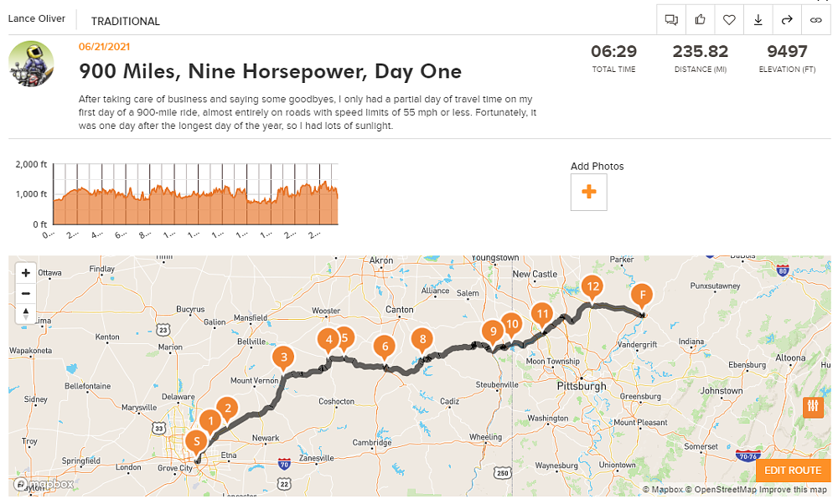Add photos with the plus button

588,192
